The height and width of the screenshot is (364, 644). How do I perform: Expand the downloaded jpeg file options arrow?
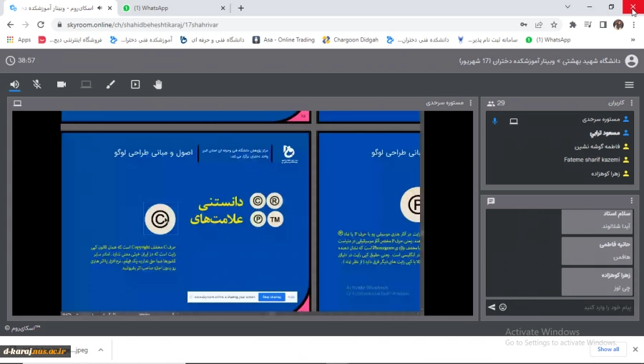(101, 350)
